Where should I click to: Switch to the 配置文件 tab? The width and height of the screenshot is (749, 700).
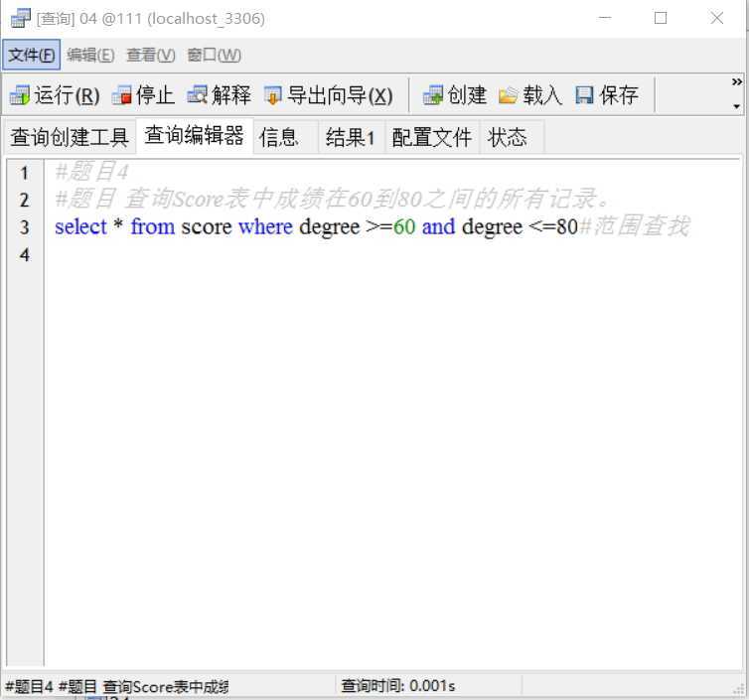click(432, 137)
